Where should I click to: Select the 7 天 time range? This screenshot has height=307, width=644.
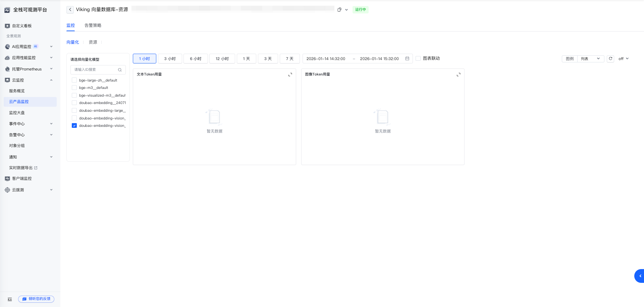coord(290,59)
